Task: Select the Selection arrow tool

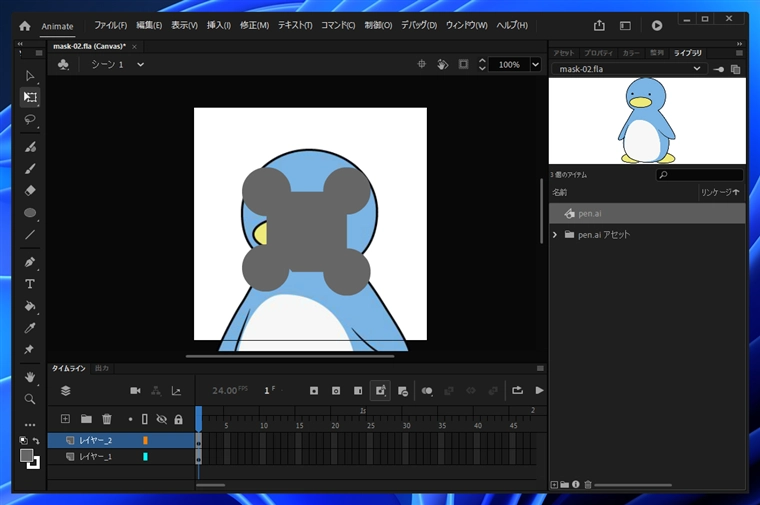Action: (30, 76)
